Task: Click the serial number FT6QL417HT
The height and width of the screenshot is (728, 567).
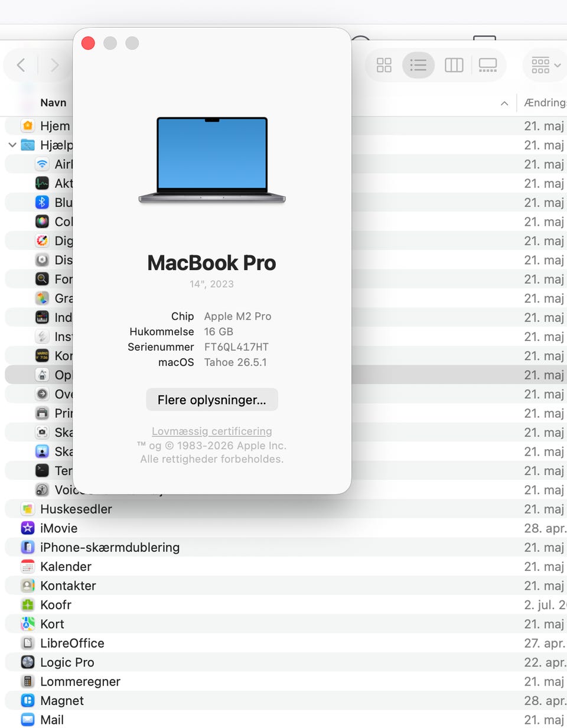Action: point(236,347)
